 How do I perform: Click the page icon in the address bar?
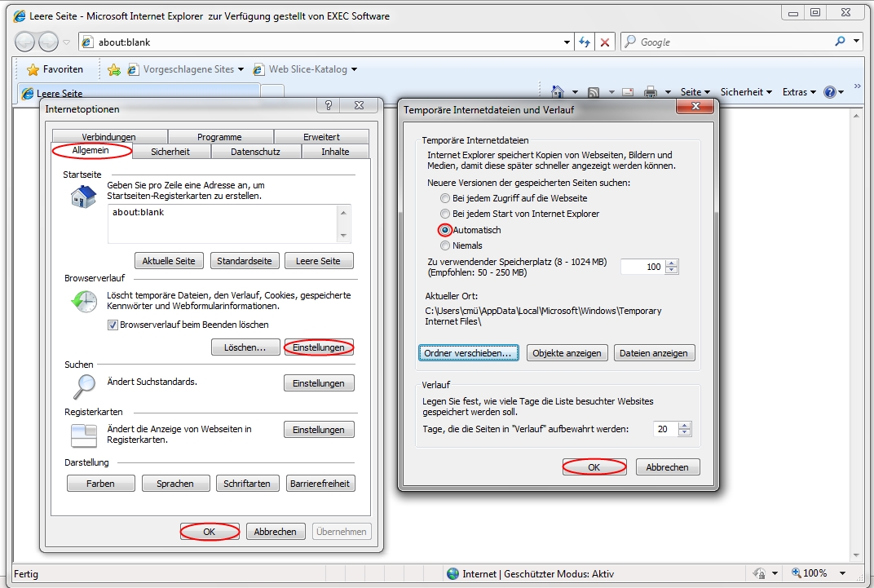(x=87, y=42)
